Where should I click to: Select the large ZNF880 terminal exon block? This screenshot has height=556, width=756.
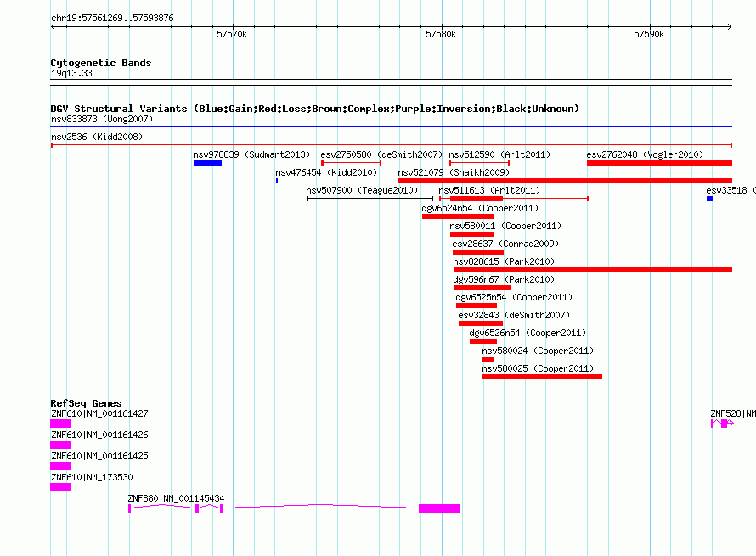439,508
